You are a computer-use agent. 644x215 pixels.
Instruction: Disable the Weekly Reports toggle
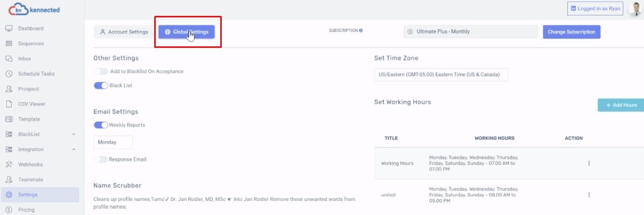101,125
